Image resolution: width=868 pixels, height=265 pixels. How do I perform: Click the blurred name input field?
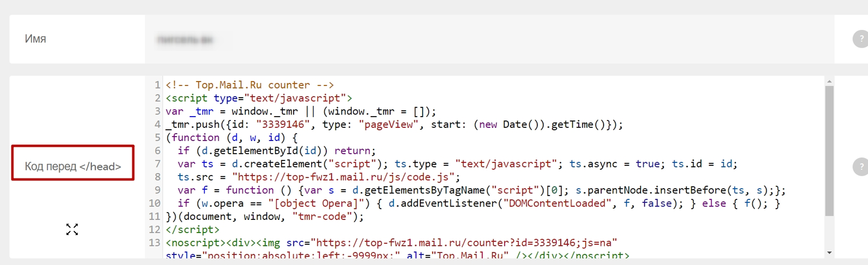click(490, 39)
